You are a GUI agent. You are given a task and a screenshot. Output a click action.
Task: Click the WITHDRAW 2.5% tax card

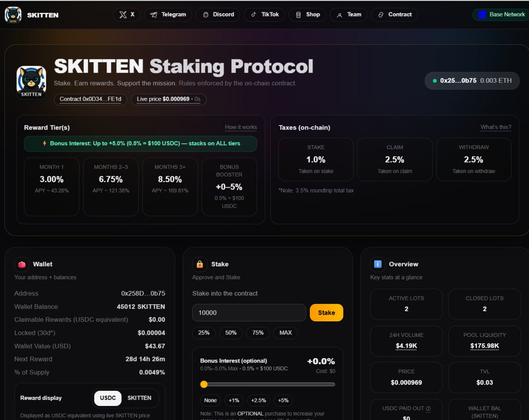coord(474,160)
